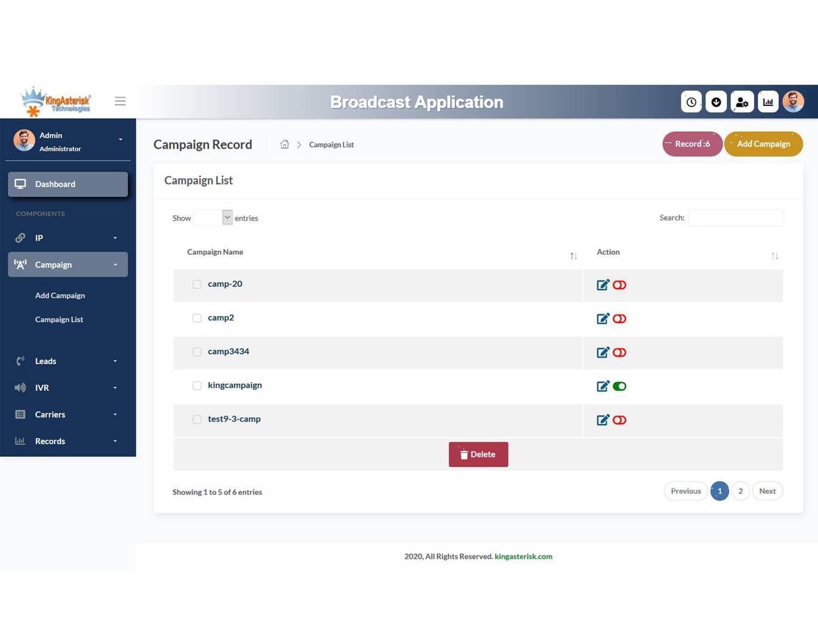Click the Search input field
The image size is (818, 644).
tap(736, 218)
